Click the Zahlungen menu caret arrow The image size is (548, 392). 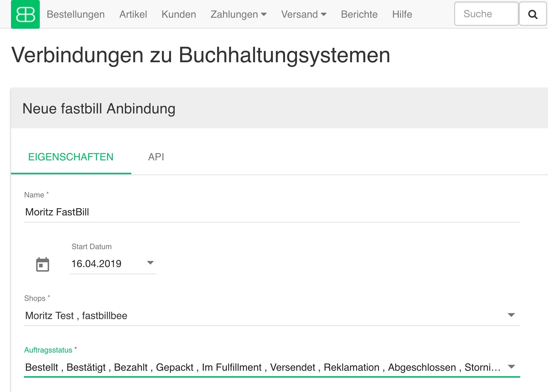(264, 14)
